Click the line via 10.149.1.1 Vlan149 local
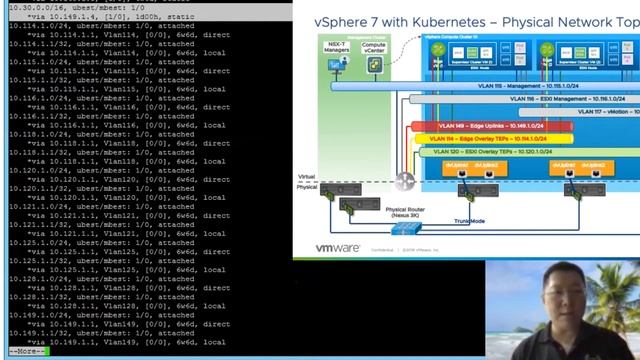Viewport: 640px width, 360px height. 126,342
